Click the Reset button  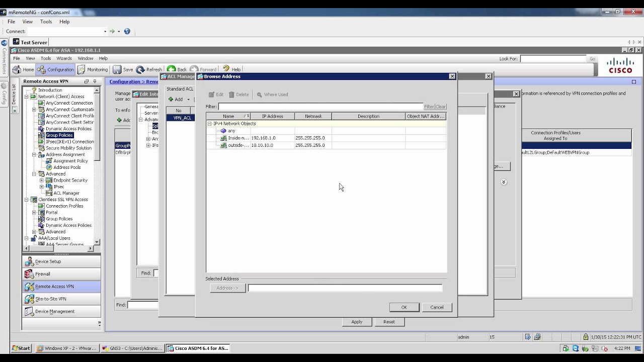[389, 322]
